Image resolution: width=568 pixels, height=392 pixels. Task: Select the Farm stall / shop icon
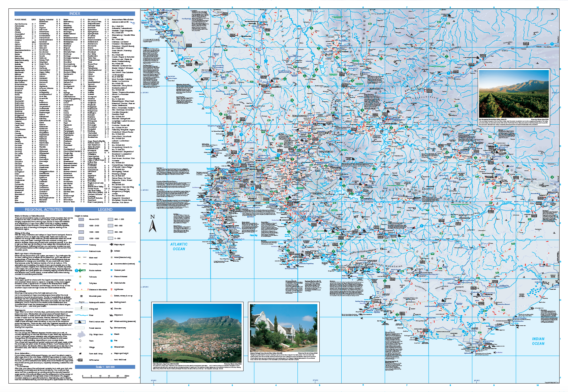(x=81, y=354)
